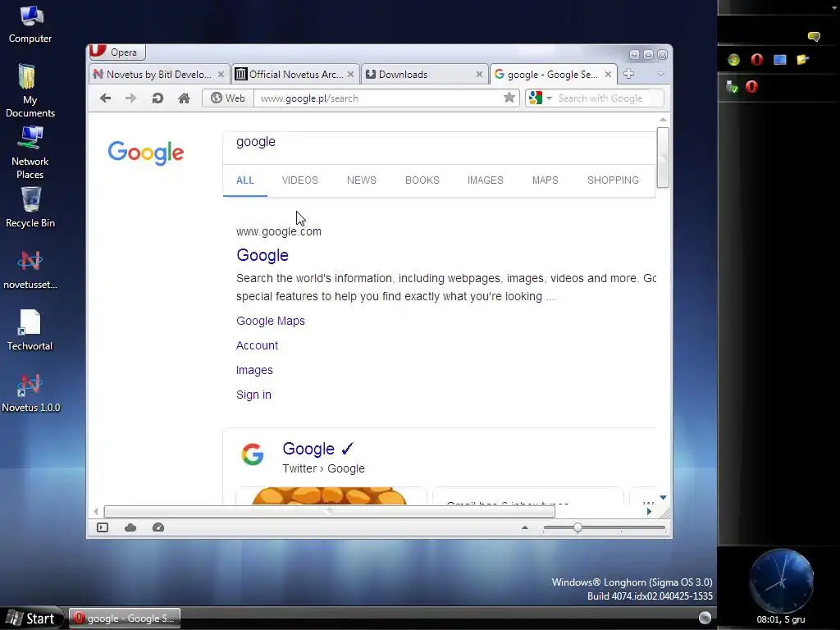Image resolution: width=840 pixels, height=630 pixels.
Task: Open the Recycle Bin desktop icon
Action: click(x=30, y=208)
